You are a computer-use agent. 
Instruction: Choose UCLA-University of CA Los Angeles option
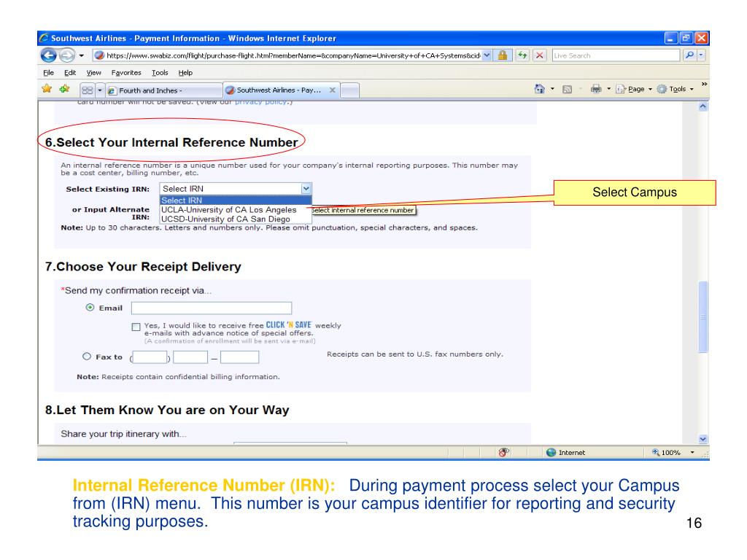(228, 210)
